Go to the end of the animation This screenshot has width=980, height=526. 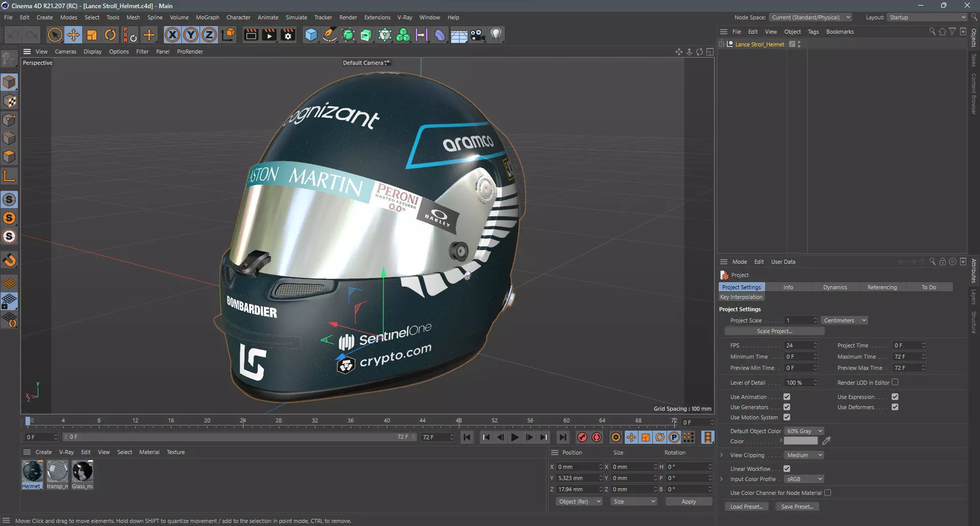(x=562, y=437)
